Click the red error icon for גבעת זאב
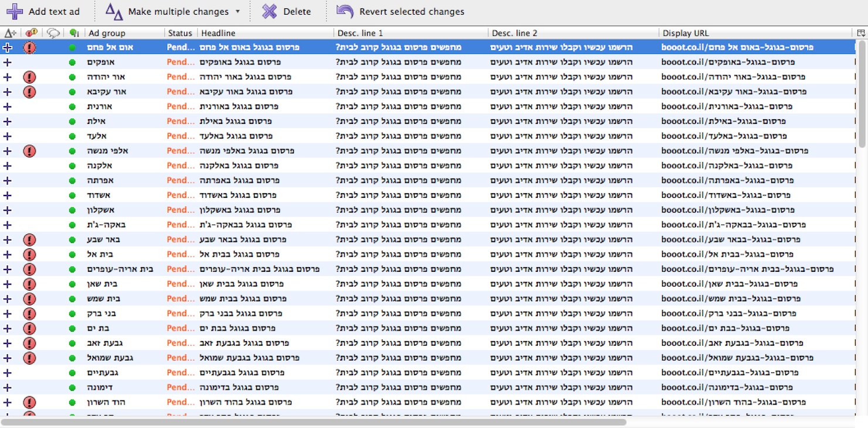The width and height of the screenshot is (868, 428). pos(29,343)
